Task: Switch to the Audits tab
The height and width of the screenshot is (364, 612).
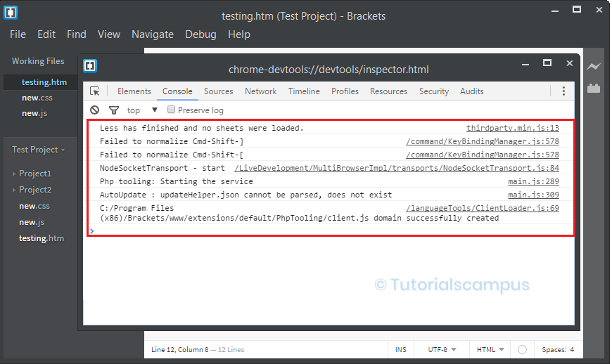Action: [x=472, y=91]
